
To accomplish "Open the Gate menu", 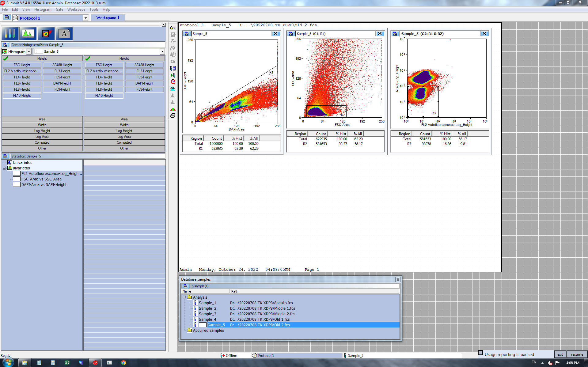I will (59, 9).
